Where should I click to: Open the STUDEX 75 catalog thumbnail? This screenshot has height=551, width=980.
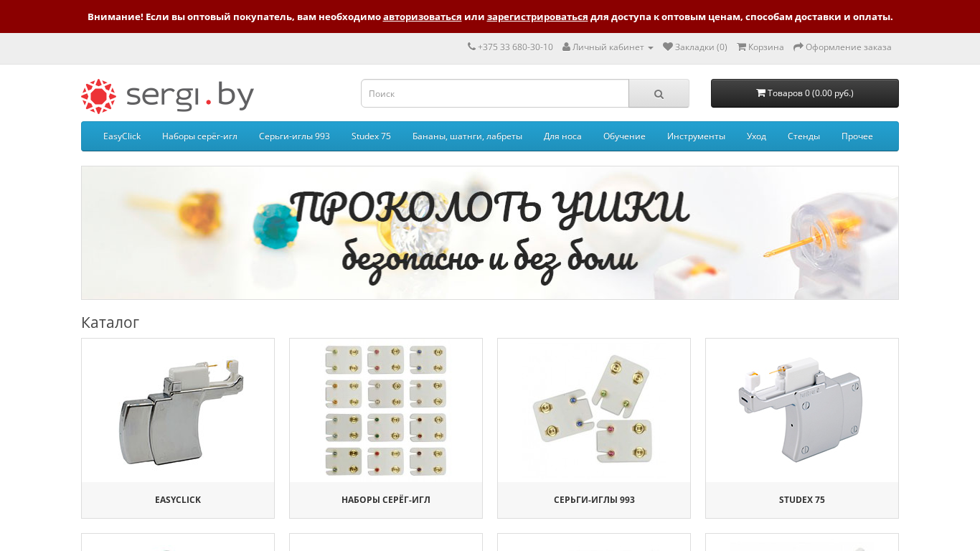tap(802, 410)
